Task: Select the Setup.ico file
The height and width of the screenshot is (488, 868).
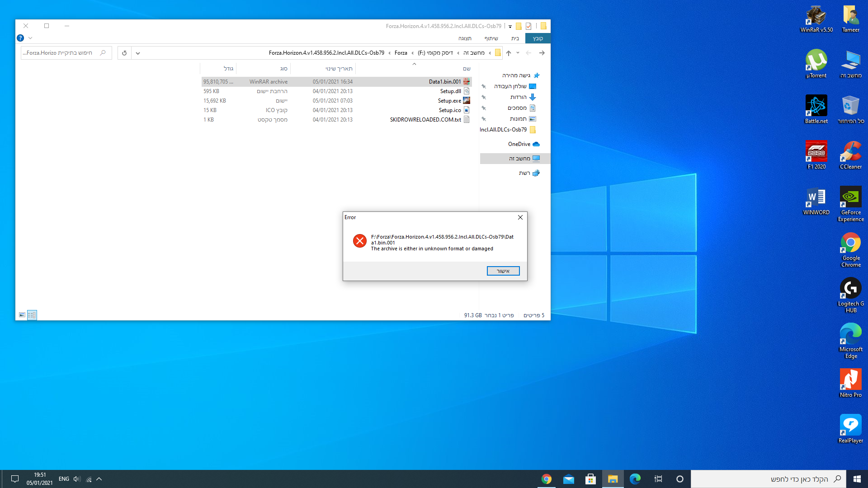Action: (x=336, y=110)
